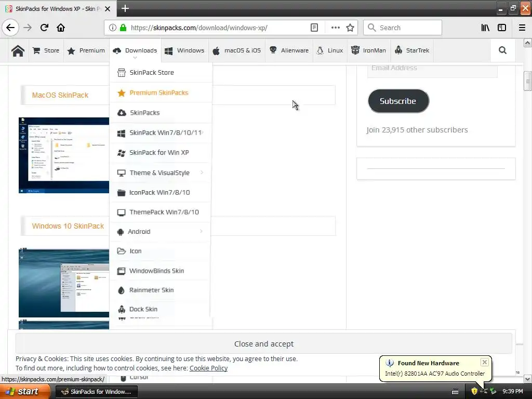Open MacOS SkinPack heading link
532x399 pixels.
[60, 95]
